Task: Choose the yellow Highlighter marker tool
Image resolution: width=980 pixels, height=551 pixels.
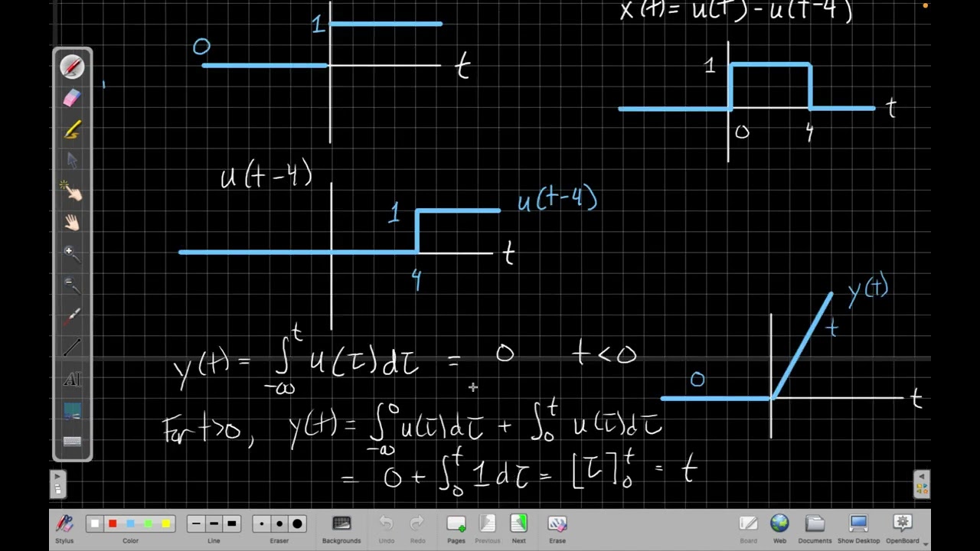Action: [x=72, y=129]
